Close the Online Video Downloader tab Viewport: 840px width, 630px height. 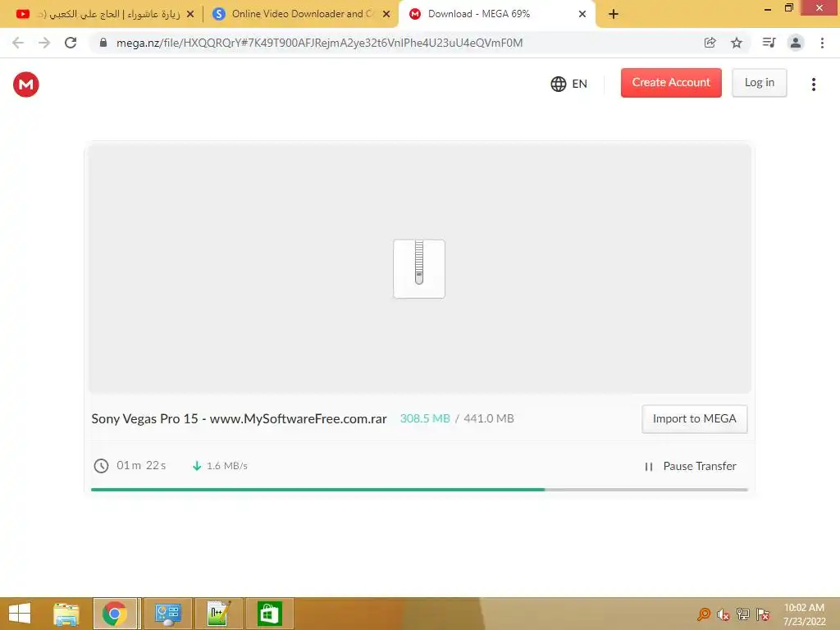[386, 14]
